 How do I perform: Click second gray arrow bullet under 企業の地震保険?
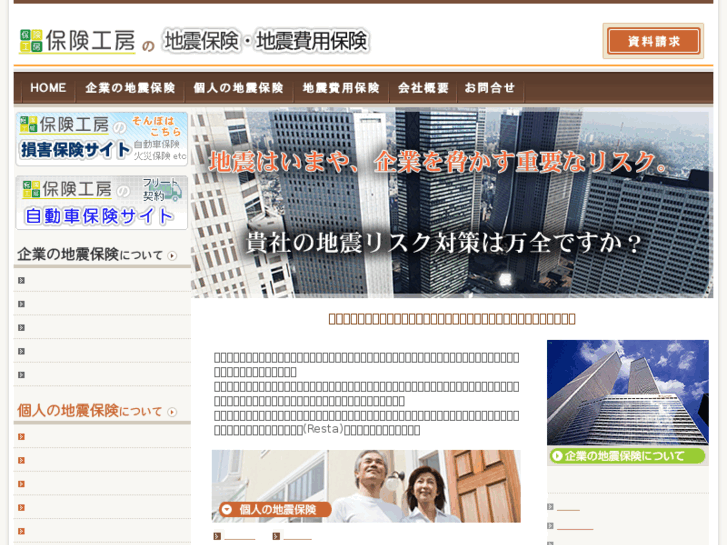tap(21, 304)
